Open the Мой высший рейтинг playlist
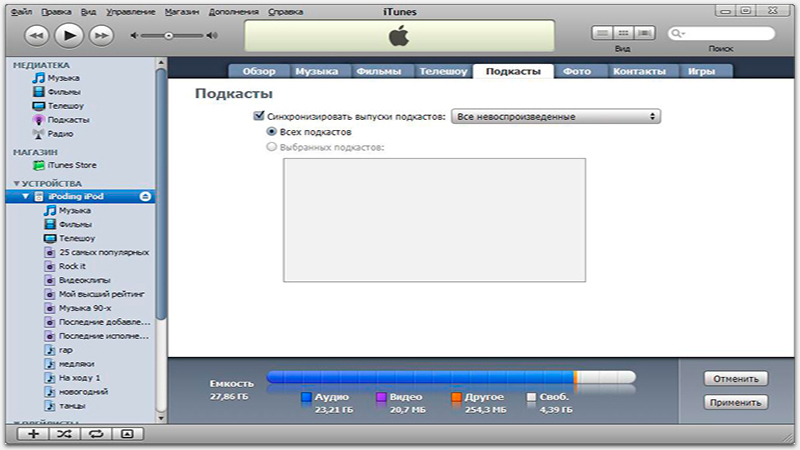The width and height of the screenshot is (800, 450). [x=94, y=294]
